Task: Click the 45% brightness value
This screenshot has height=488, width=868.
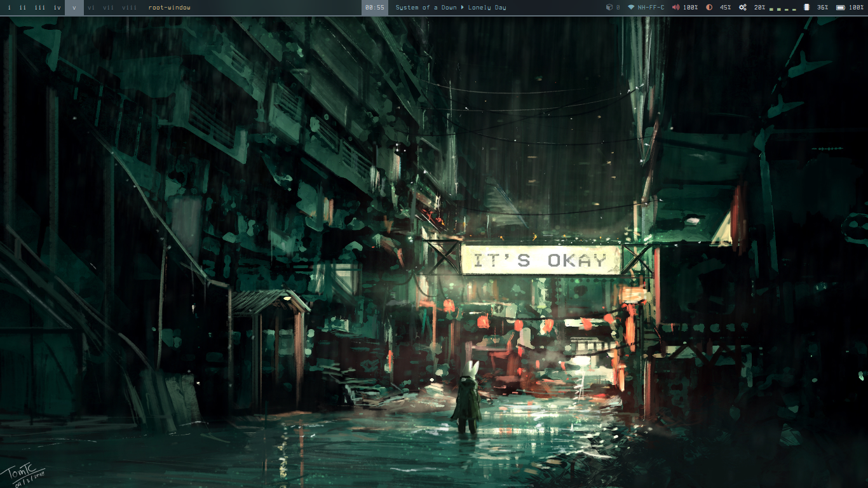Action: click(725, 8)
